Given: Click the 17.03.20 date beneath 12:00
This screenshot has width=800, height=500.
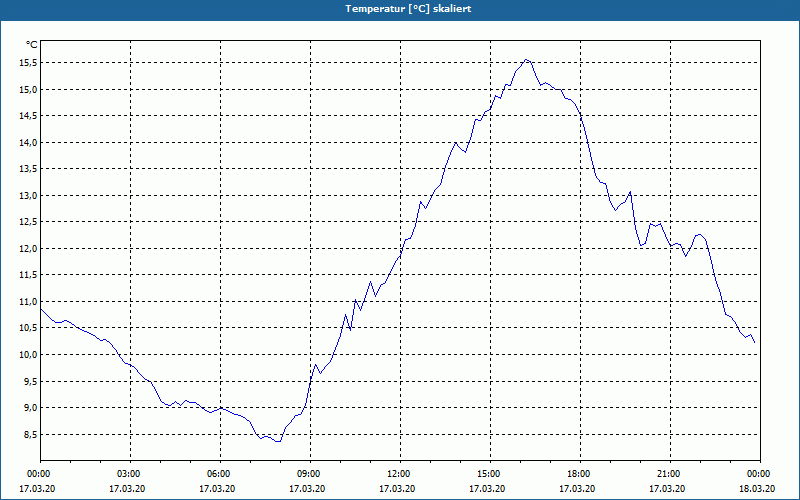Looking at the screenshot, I should pyautogui.click(x=397, y=489).
